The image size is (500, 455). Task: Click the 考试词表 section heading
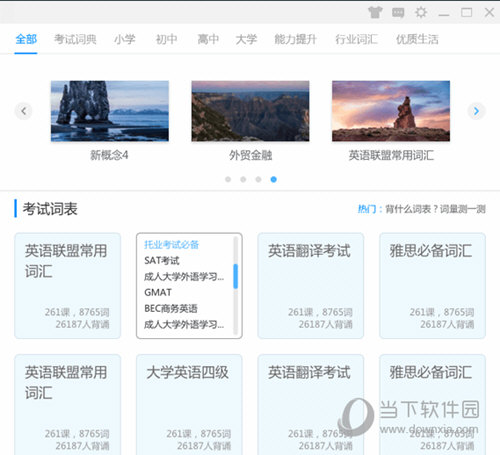point(50,209)
